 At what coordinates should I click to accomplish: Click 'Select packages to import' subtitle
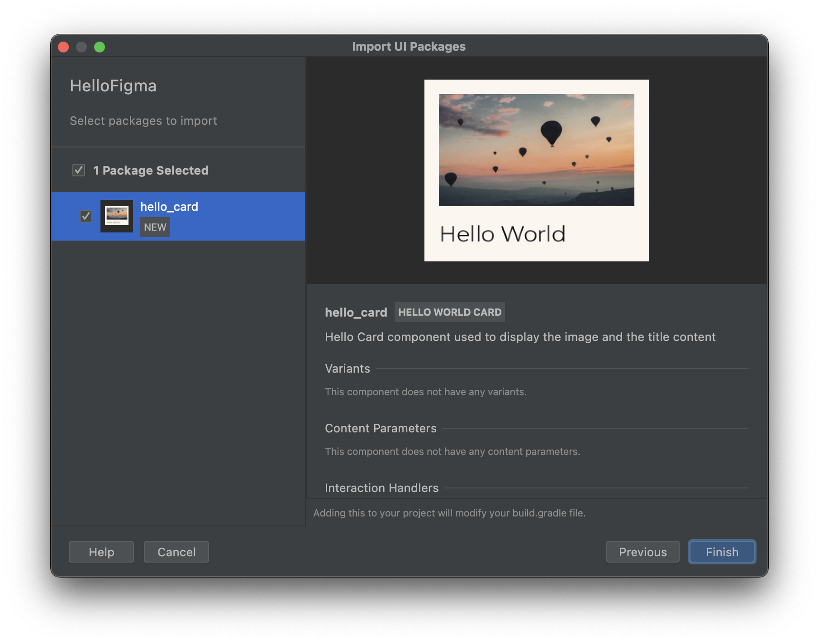coord(143,121)
